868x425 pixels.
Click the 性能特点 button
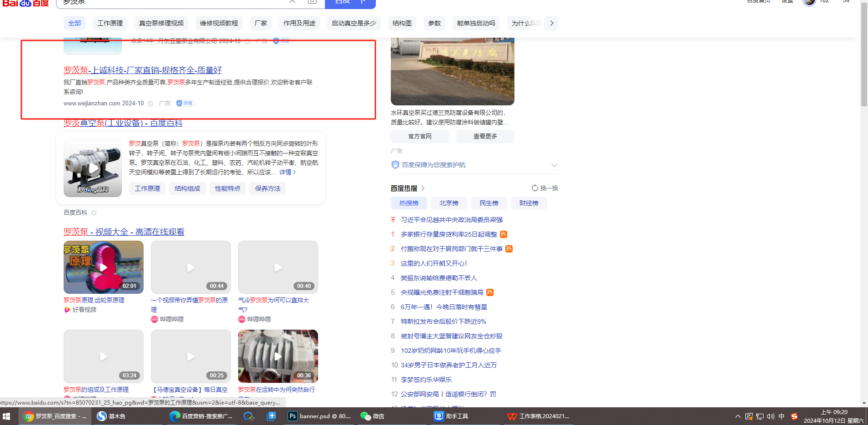pos(228,188)
